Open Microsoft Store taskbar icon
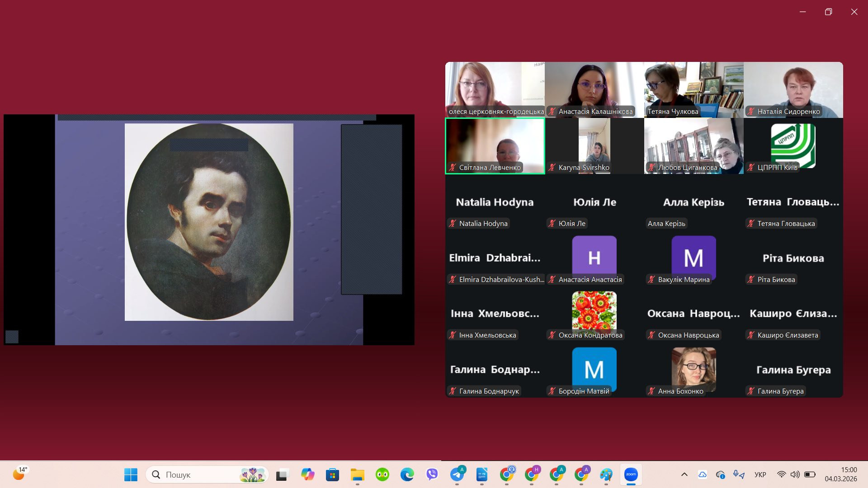 pos(333,474)
